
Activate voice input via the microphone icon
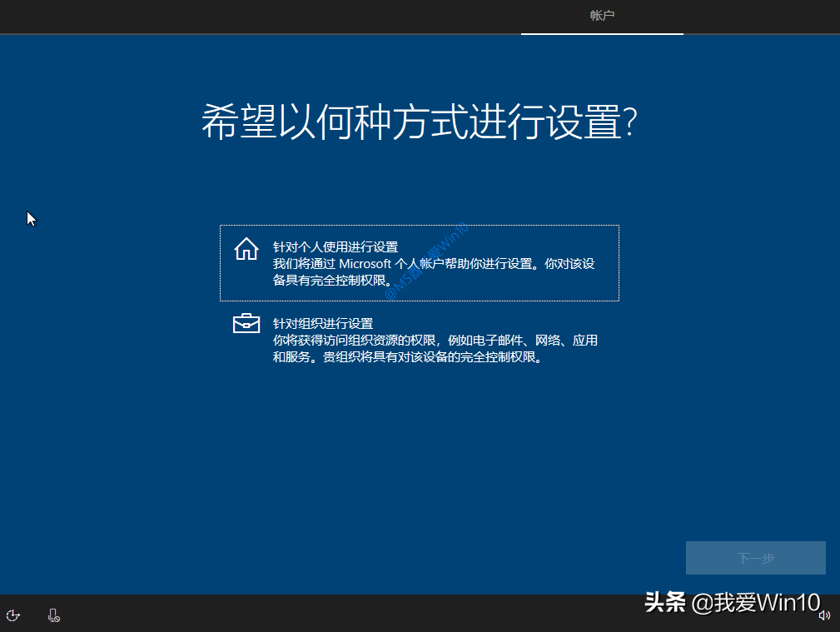pyautogui.click(x=53, y=615)
